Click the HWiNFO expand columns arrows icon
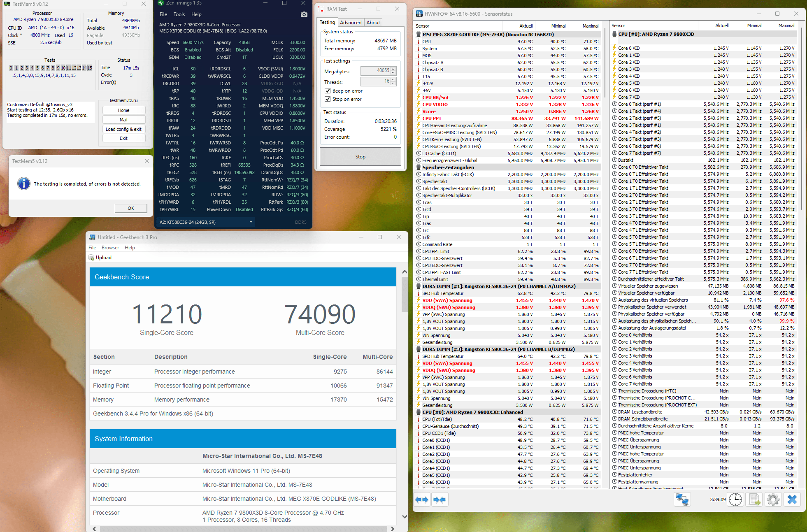The width and height of the screenshot is (807, 532). pyautogui.click(x=422, y=499)
